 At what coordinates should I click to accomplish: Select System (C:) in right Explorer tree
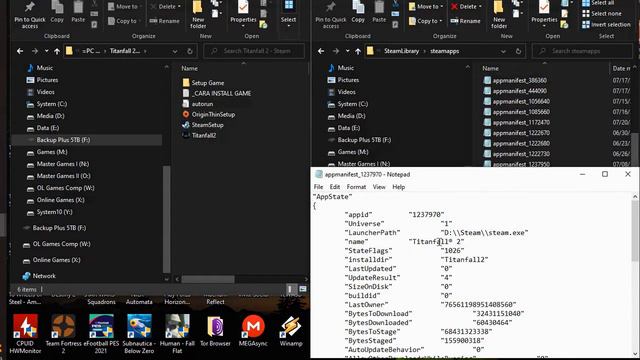pos(347,104)
